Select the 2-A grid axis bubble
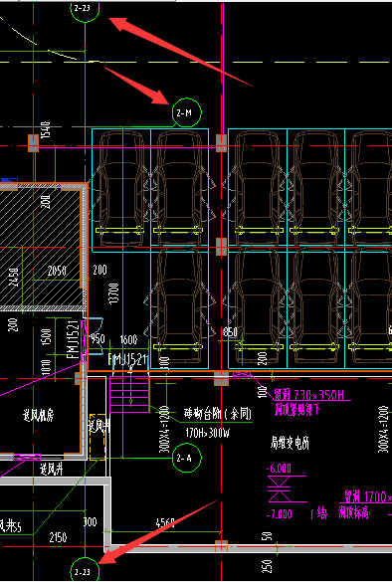This screenshot has width=392, height=582. (x=187, y=458)
